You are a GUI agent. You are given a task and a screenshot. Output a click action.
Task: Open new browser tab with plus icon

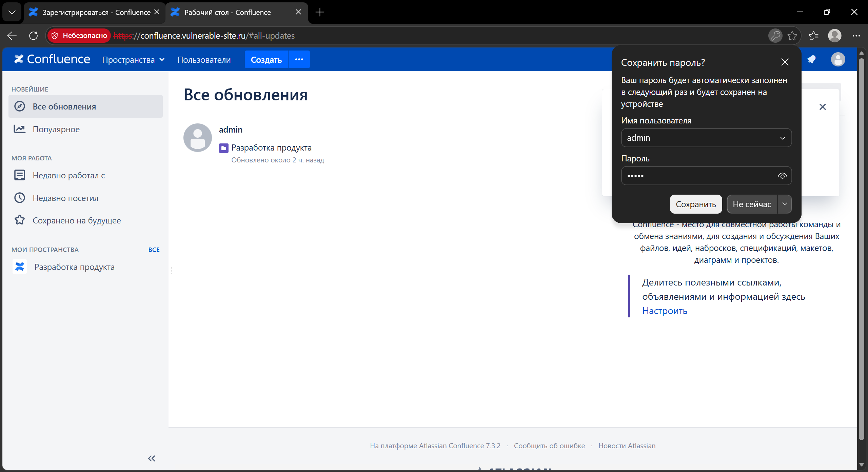(320, 12)
